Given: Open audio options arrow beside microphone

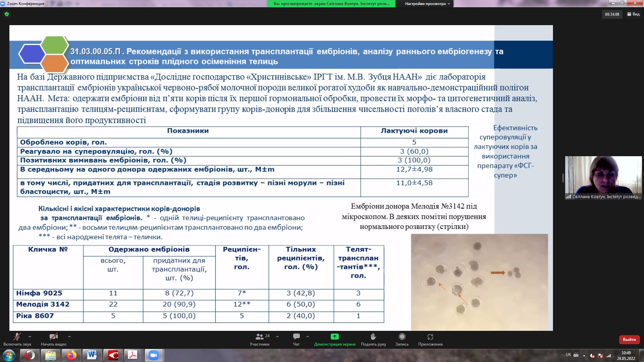Looking at the screenshot, I should 30,337.
